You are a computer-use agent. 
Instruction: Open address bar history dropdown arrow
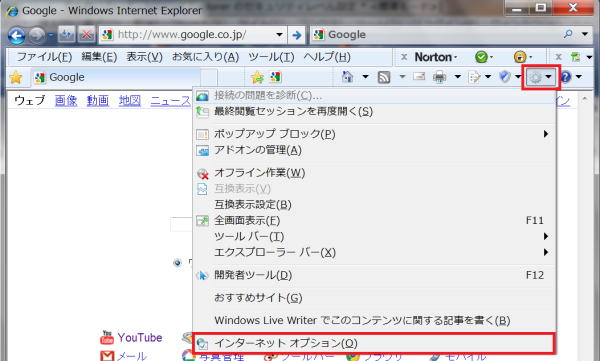click(279, 35)
